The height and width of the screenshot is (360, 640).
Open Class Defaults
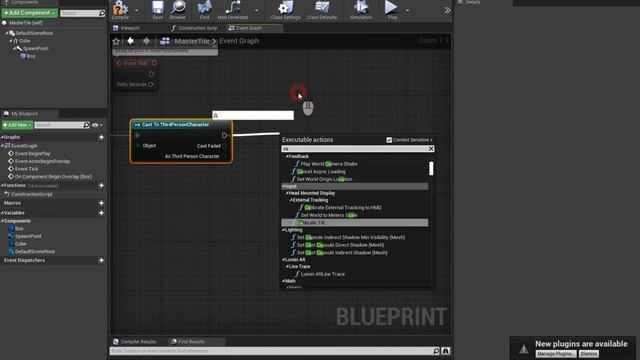coord(322,10)
